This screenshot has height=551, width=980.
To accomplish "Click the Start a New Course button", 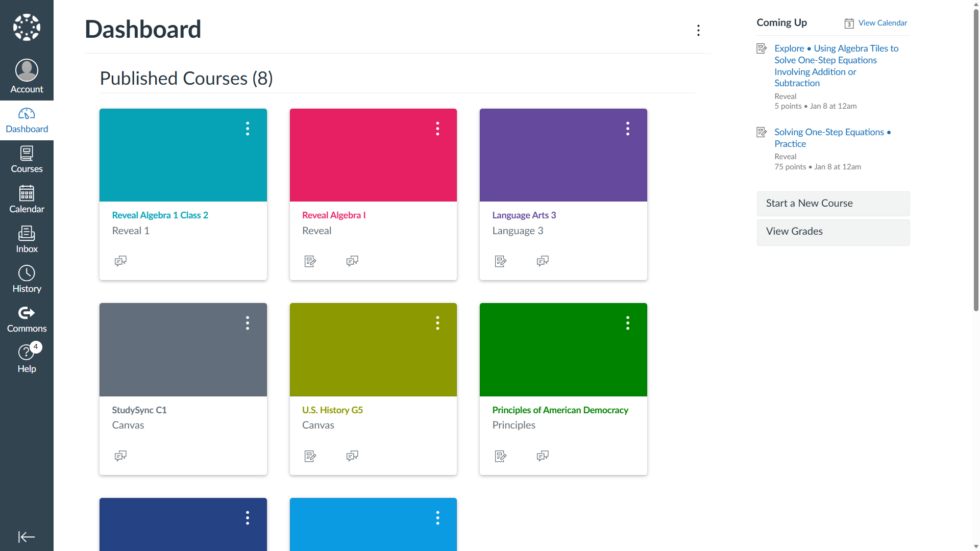I will (833, 204).
